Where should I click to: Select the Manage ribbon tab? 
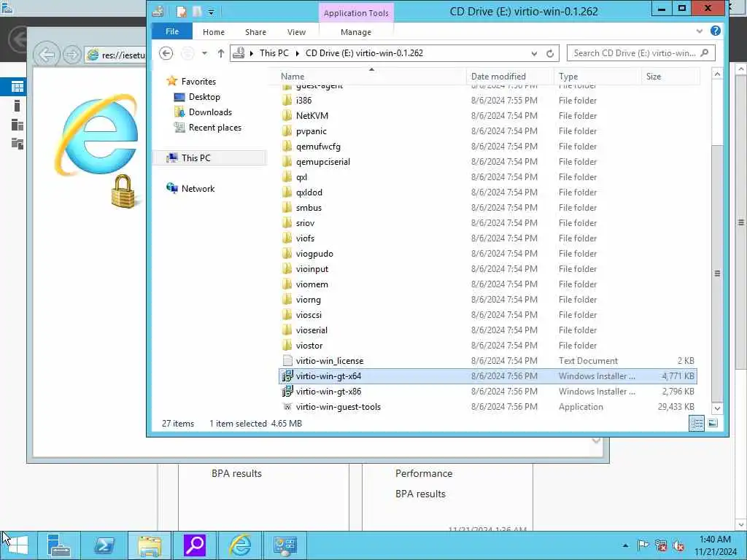coord(356,32)
